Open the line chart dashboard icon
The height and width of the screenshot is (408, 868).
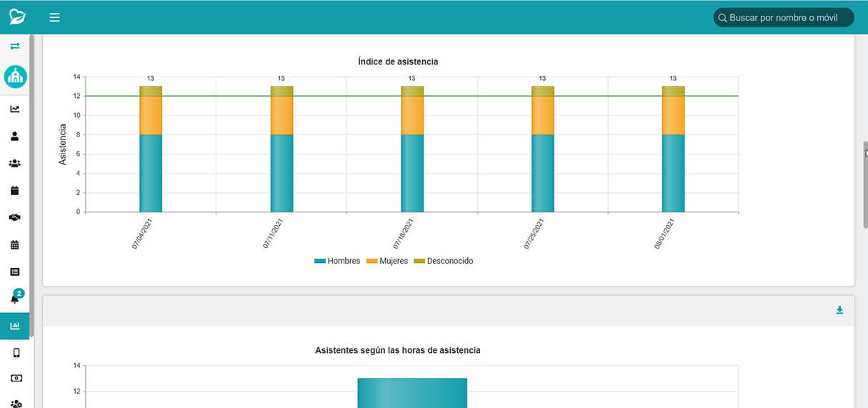(x=15, y=109)
